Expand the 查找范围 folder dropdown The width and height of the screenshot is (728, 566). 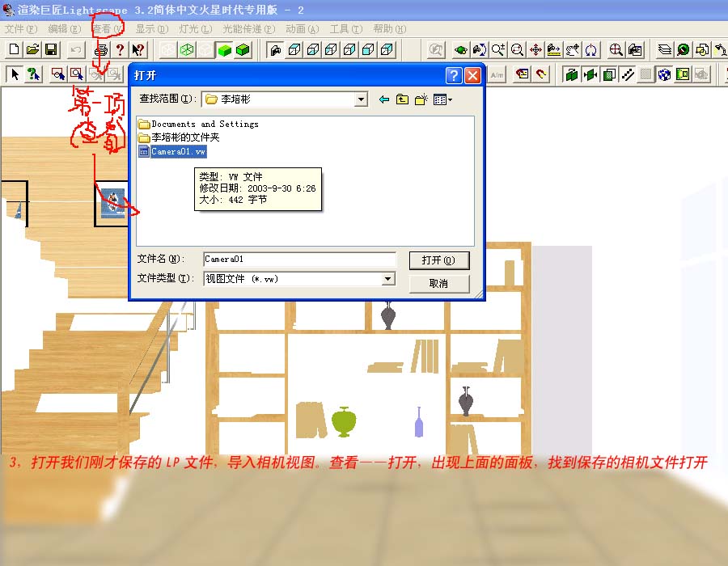tap(361, 99)
